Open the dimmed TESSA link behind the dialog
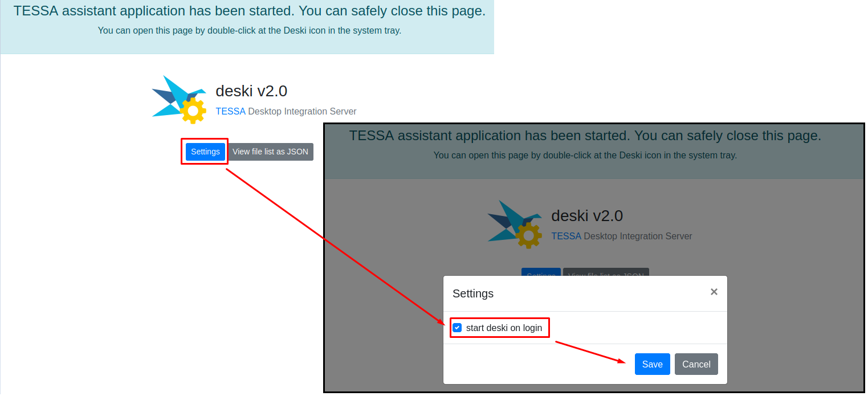The image size is (868, 396). pos(566,236)
